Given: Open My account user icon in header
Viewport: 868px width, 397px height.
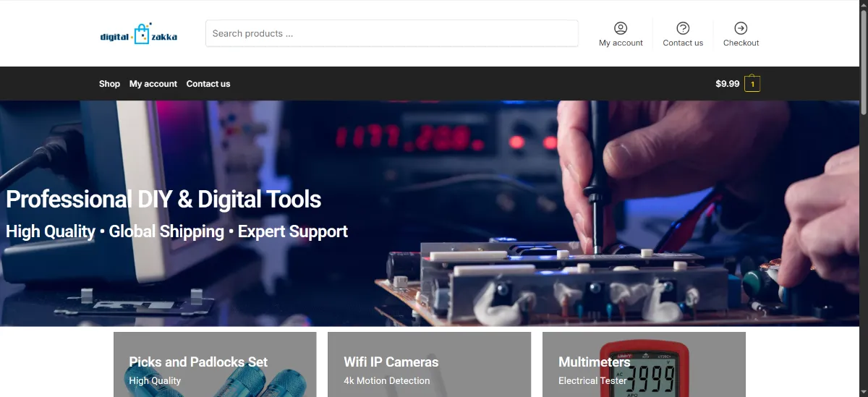Looking at the screenshot, I should 621,28.
